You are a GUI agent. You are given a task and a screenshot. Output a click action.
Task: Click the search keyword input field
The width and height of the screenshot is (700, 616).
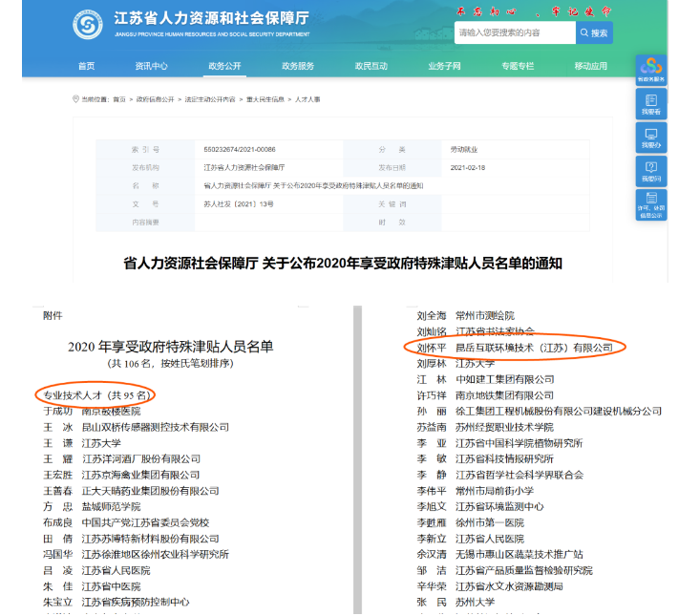coord(515,32)
